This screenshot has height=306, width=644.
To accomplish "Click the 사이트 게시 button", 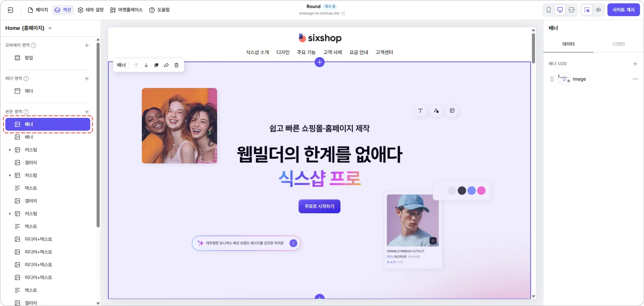I will [x=624, y=10].
